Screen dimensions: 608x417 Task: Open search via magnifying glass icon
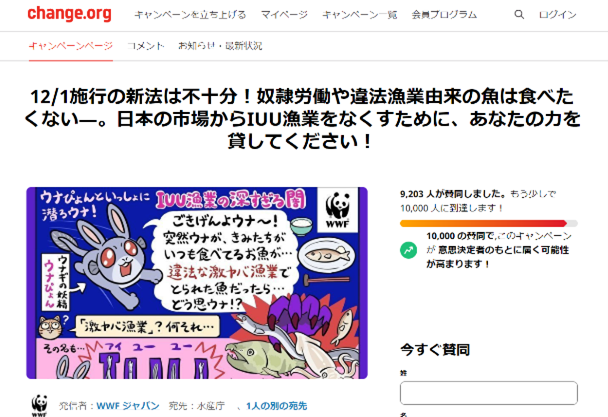(519, 15)
